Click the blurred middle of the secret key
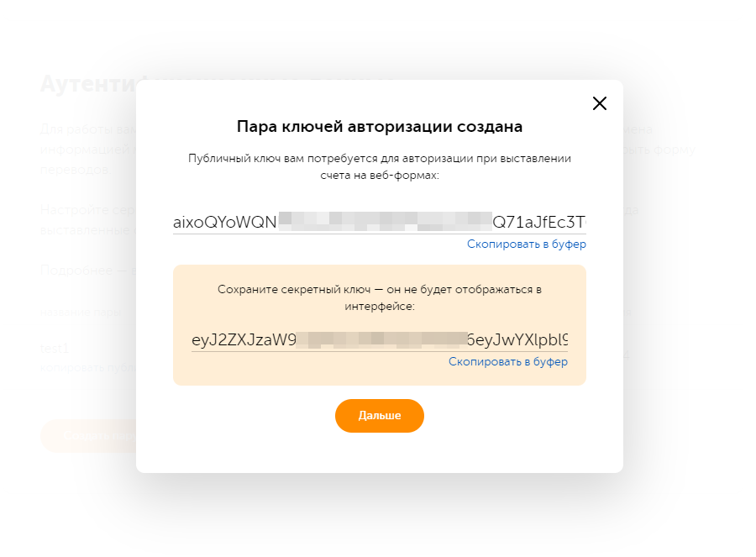Image resolution: width=756 pixels, height=557 pixels. pyautogui.click(x=381, y=340)
